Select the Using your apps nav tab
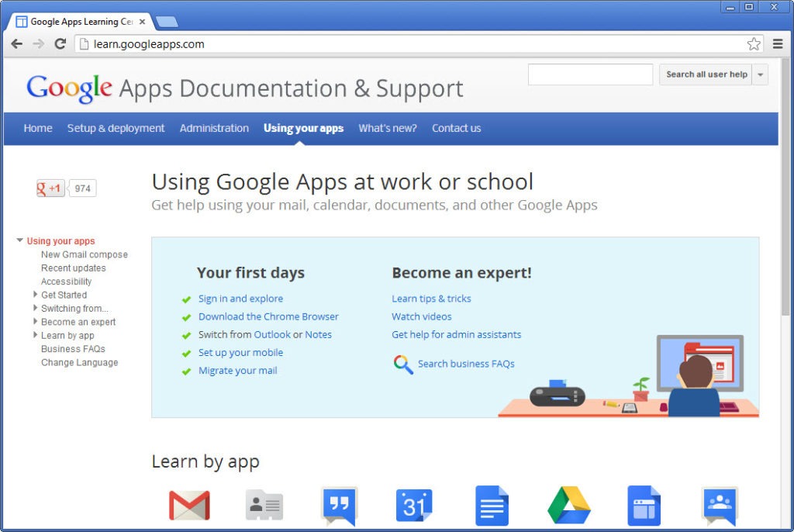This screenshot has width=794, height=532. click(303, 128)
